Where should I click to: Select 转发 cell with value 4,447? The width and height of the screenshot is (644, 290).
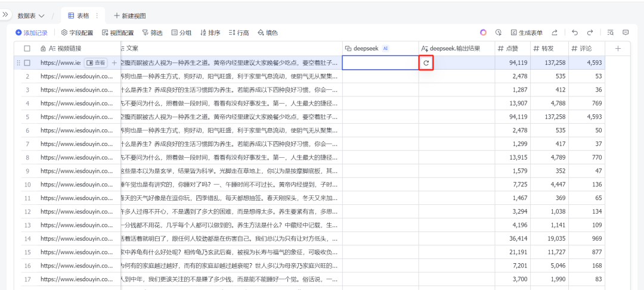(550, 185)
